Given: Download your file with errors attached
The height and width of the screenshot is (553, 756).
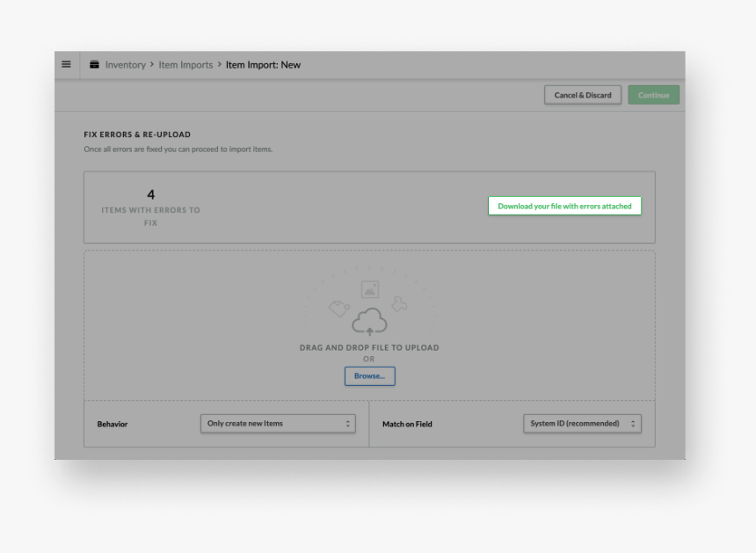Looking at the screenshot, I should pyautogui.click(x=564, y=206).
